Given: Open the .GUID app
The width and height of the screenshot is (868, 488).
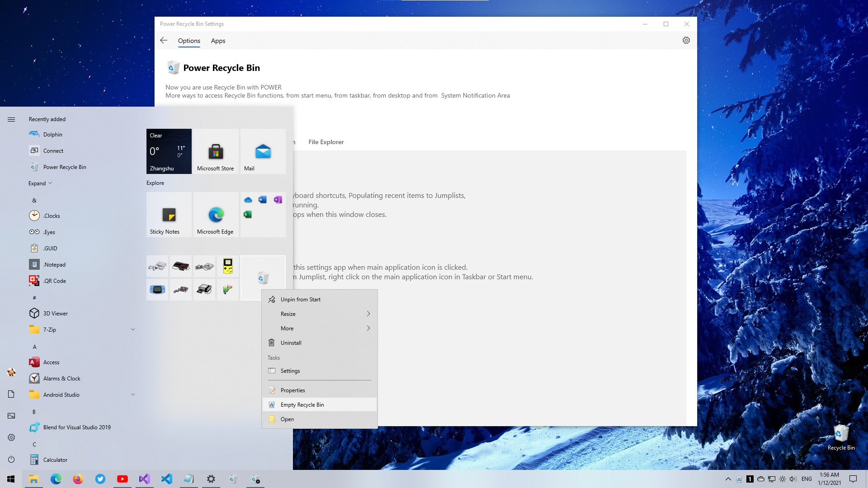Looking at the screenshot, I should [x=81, y=249].
